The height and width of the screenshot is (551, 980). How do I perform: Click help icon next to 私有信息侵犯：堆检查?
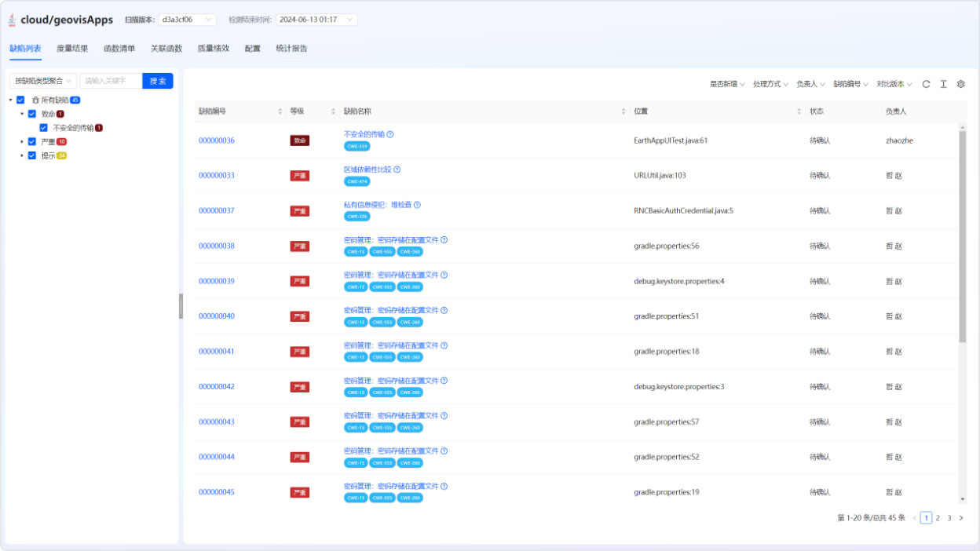point(417,205)
